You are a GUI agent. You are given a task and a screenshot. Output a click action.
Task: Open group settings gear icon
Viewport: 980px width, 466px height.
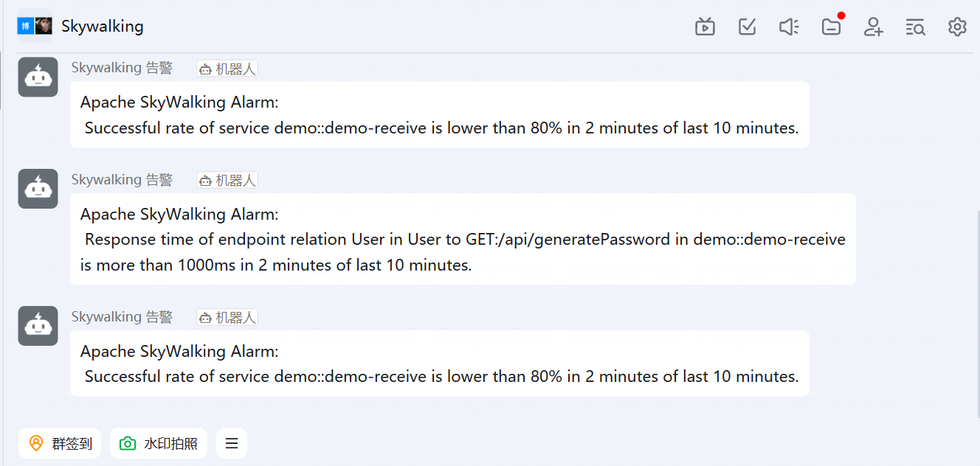(957, 27)
